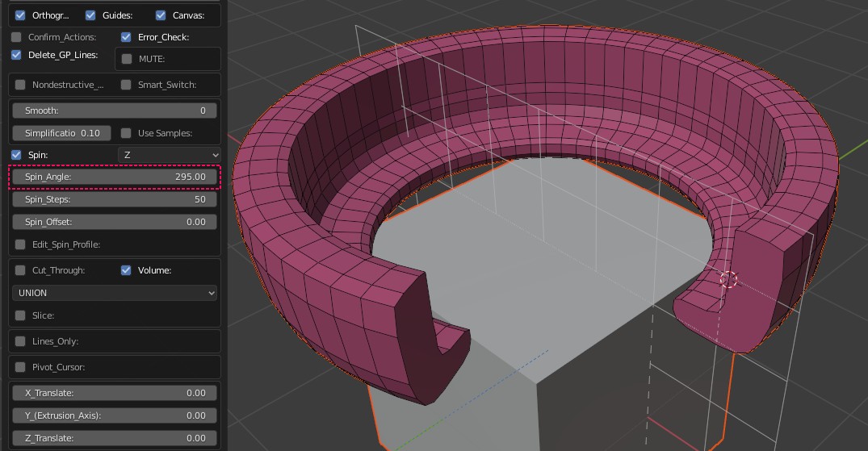868x451 pixels.
Task: Enable Smart_Switch option
Action: tap(126, 85)
